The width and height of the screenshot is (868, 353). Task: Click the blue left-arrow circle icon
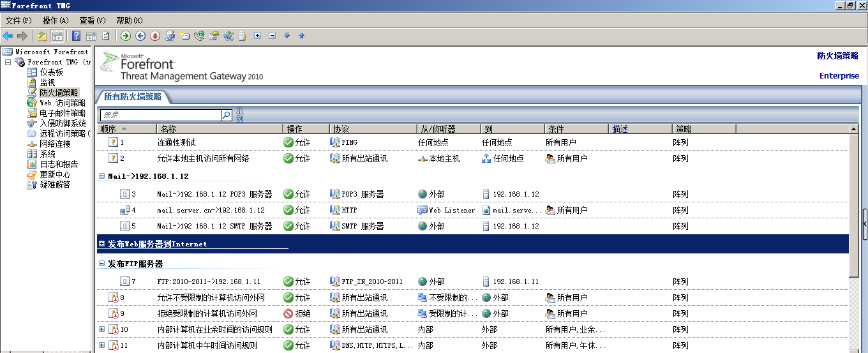pyautogui.click(x=140, y=36)
